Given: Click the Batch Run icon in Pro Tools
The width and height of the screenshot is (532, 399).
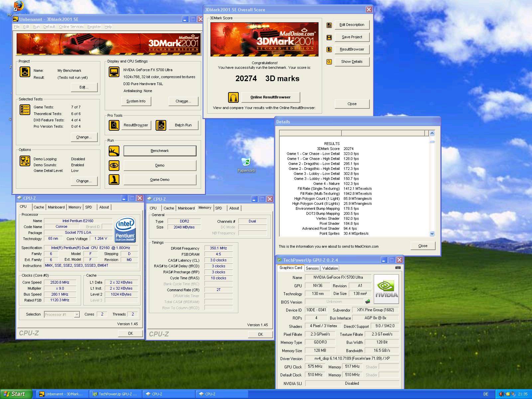Looking at the screenshot, I should (161, 125).
